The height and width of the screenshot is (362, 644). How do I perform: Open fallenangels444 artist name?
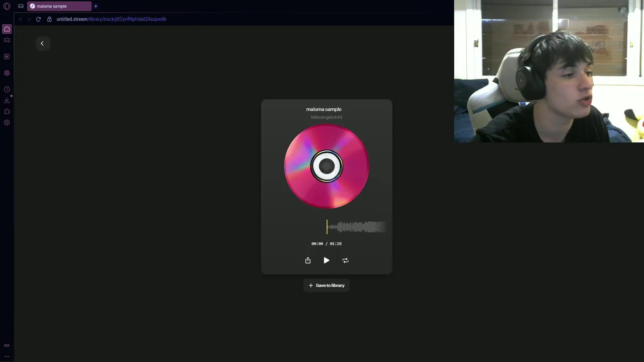click(327, 117)
